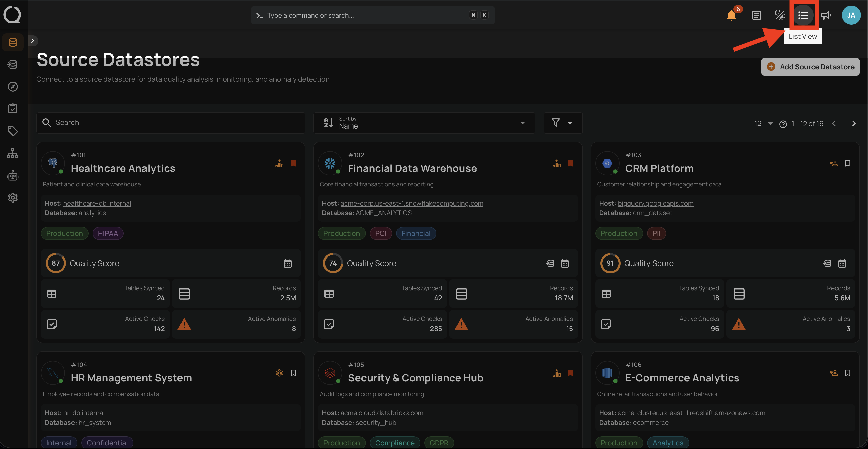Viewport: 868px width, 449px height.
Task: Open Source Datastores in sidebar
Action: (13, 42)
